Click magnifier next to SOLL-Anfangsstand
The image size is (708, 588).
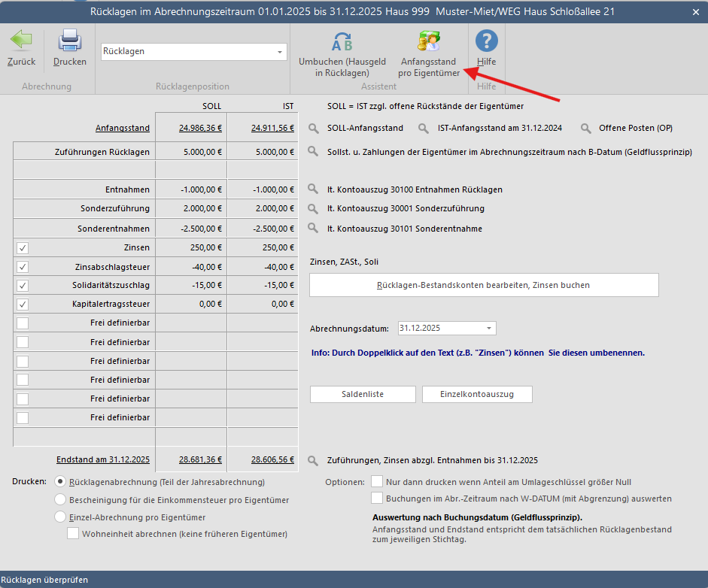[313, 128]
